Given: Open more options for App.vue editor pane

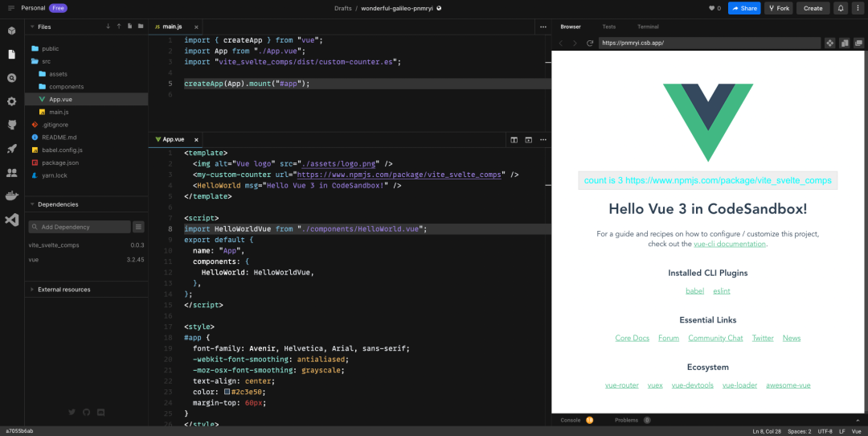Looking at the screenshot, I should click(x=543, y=140).
